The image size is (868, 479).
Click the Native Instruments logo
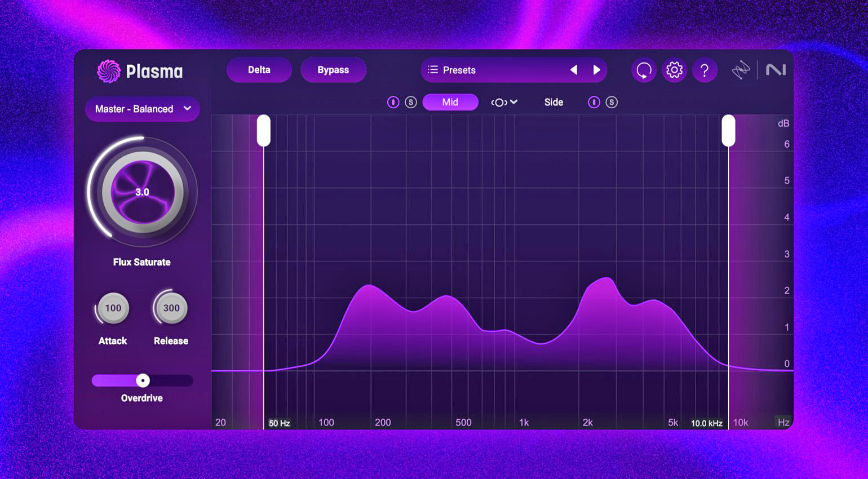coord(776,69)
